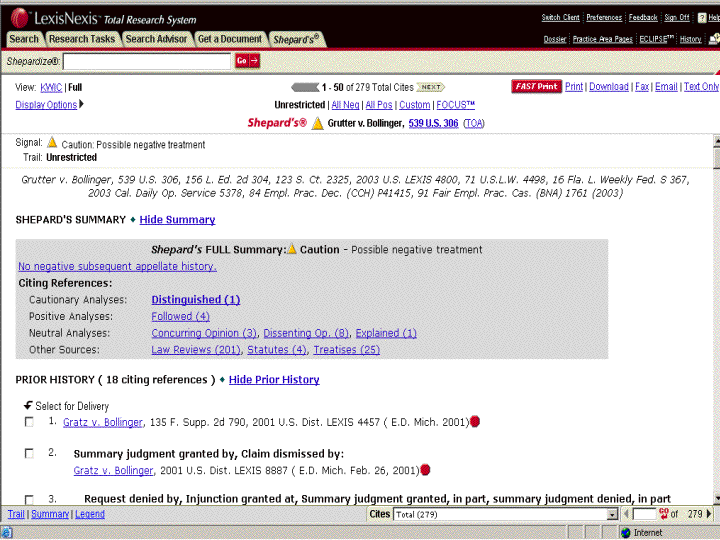Check the box for citation 1

pos(29,422)
